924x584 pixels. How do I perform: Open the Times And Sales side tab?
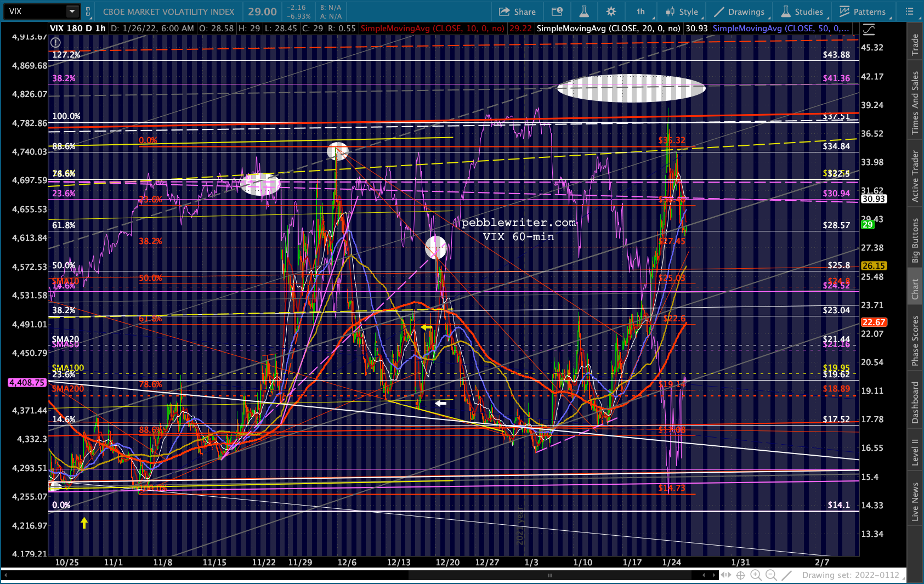(x=915, y=103)
